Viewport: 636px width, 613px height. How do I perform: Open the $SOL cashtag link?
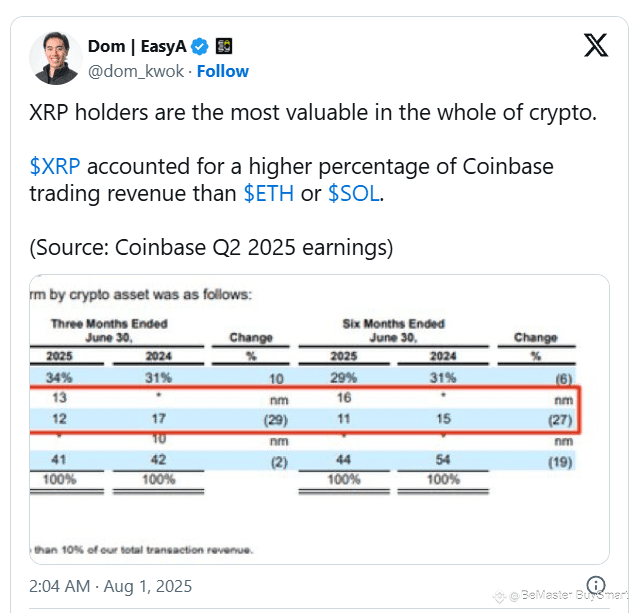[354, 193]
